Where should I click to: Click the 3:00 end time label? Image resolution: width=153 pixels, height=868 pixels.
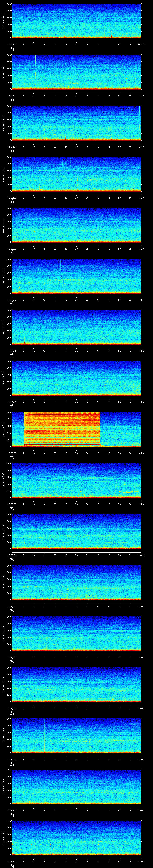pyautogui.click(x=141, y=198)
